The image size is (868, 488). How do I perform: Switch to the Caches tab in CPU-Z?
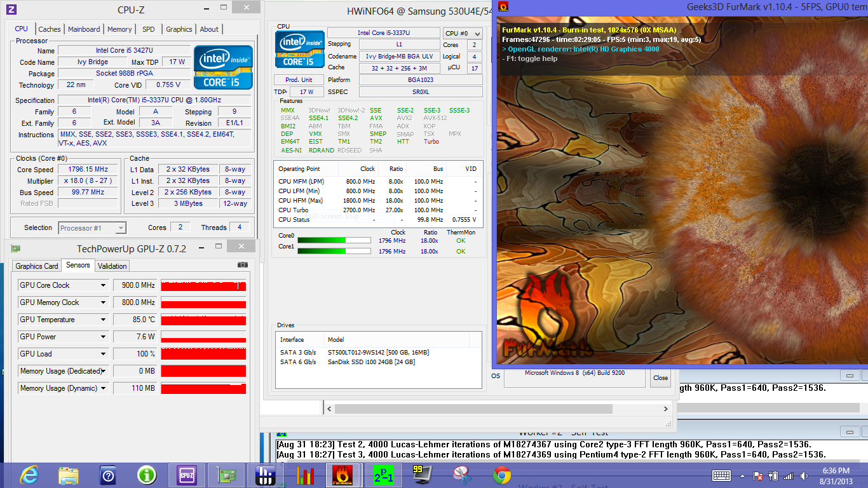pos(50,29)
